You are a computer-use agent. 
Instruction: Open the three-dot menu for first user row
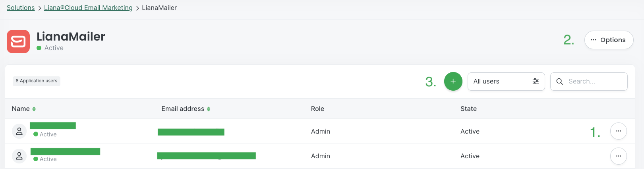tap(618, 131)
